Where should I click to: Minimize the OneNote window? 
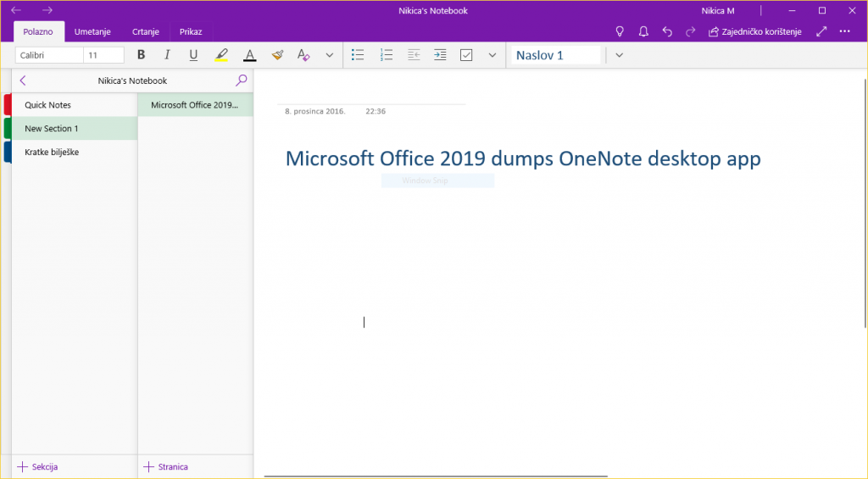[x=793, y=10]
